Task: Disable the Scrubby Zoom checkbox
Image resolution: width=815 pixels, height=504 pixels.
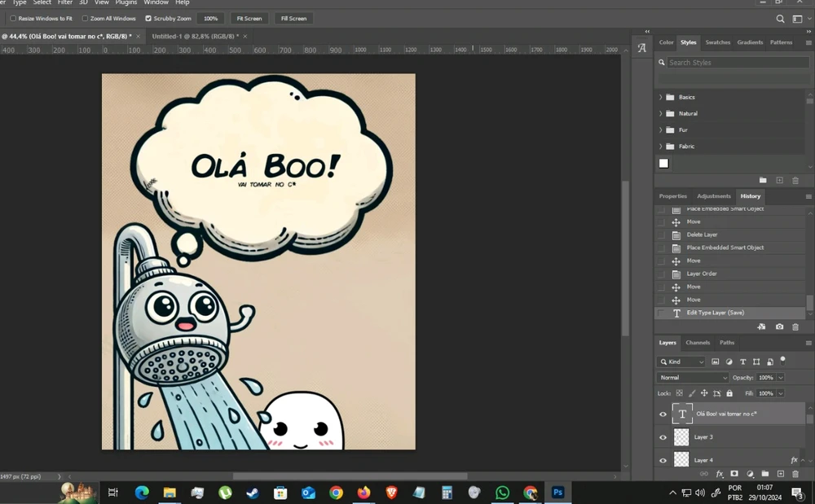Action: [148, 18]
